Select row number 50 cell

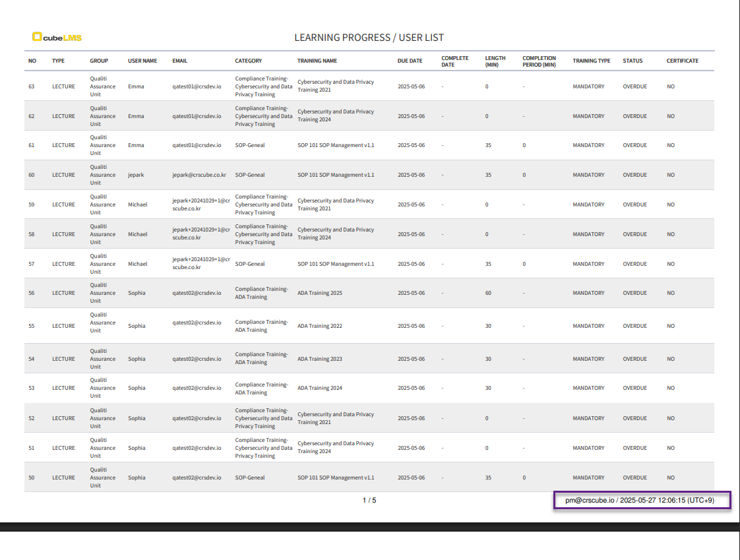pyautogui.click(x=32, y=478)
